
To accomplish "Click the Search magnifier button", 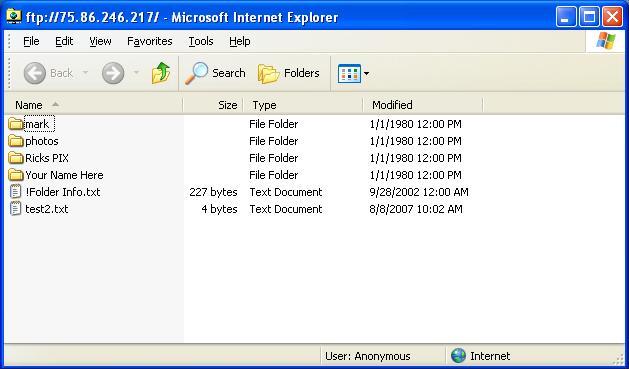I will point(215,73).
